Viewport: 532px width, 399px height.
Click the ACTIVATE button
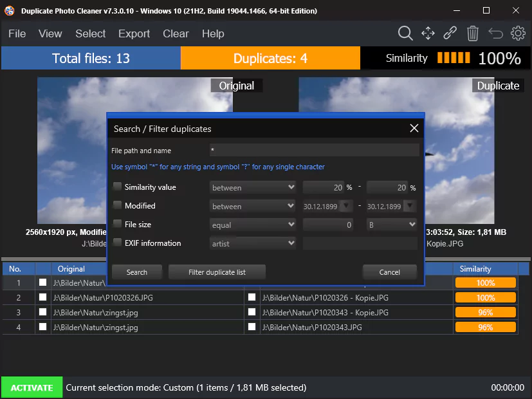31,387
